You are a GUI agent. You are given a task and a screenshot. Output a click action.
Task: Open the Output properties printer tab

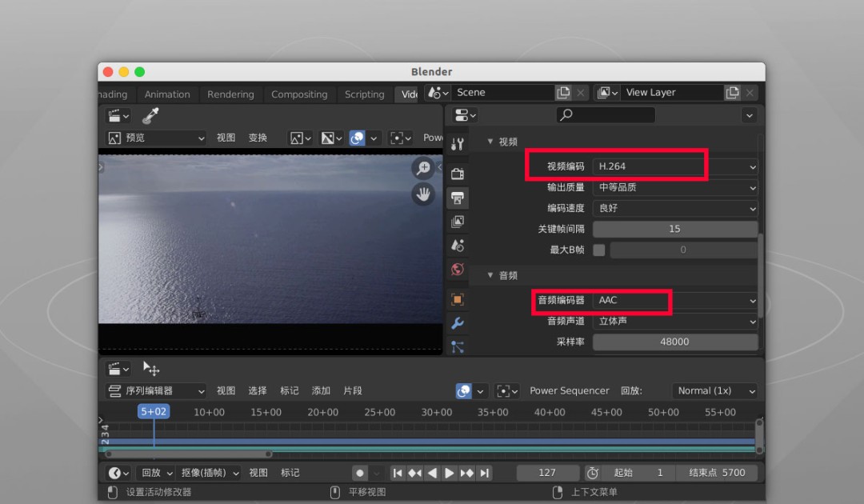point(458,198)
